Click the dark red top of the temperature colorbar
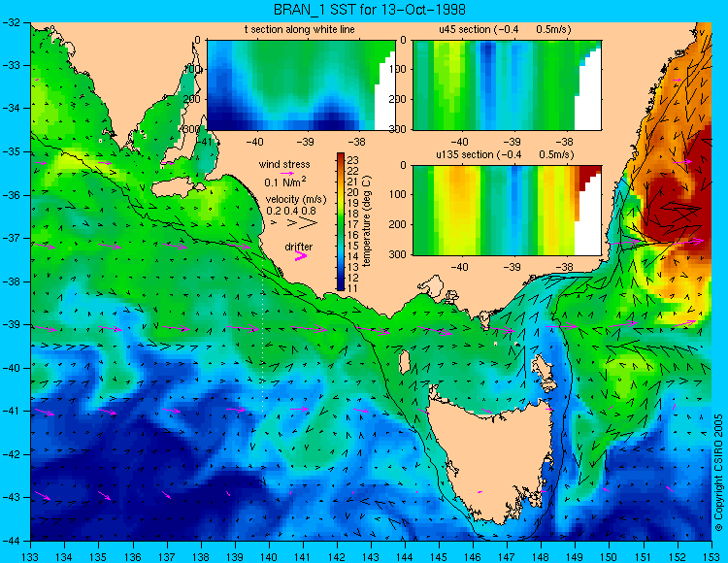Viewport: 728px width, 563px height. (341, 156)
